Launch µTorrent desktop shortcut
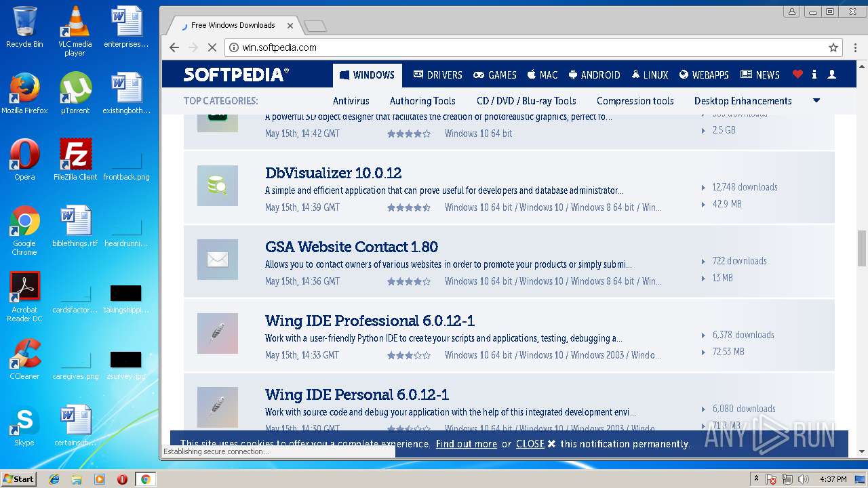Viewport: 868px width, 488px height. click(x=75, y=94)
